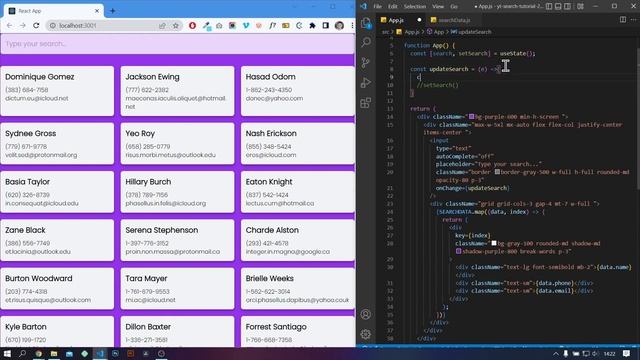Close the React App browser tab
This screenshot has height=360, width=640.
pos(97,11)
